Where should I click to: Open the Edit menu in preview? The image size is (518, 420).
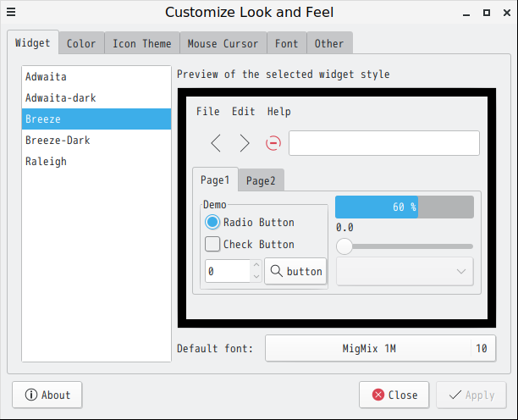coord(244,112)
